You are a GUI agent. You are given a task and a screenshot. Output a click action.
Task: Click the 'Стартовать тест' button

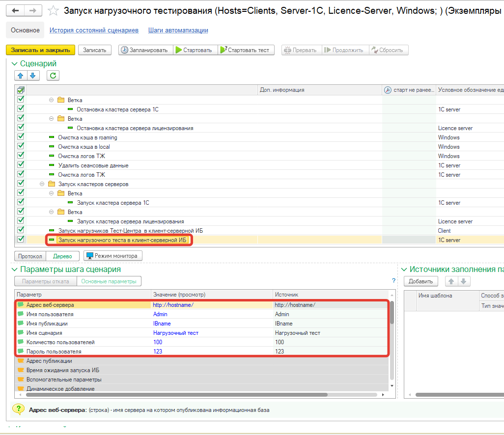[x=245, y=50]
